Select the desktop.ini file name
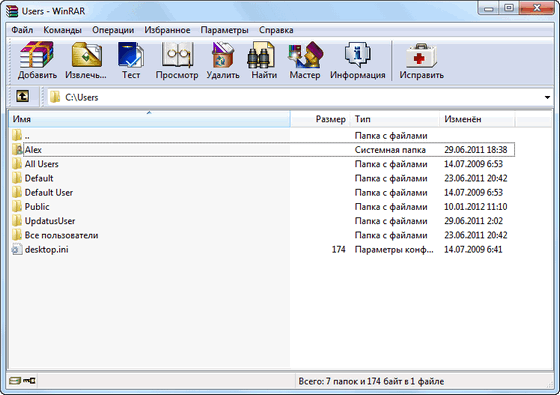Screen dimensions: 560x395 pyautogui.click(x=46, y=250)
